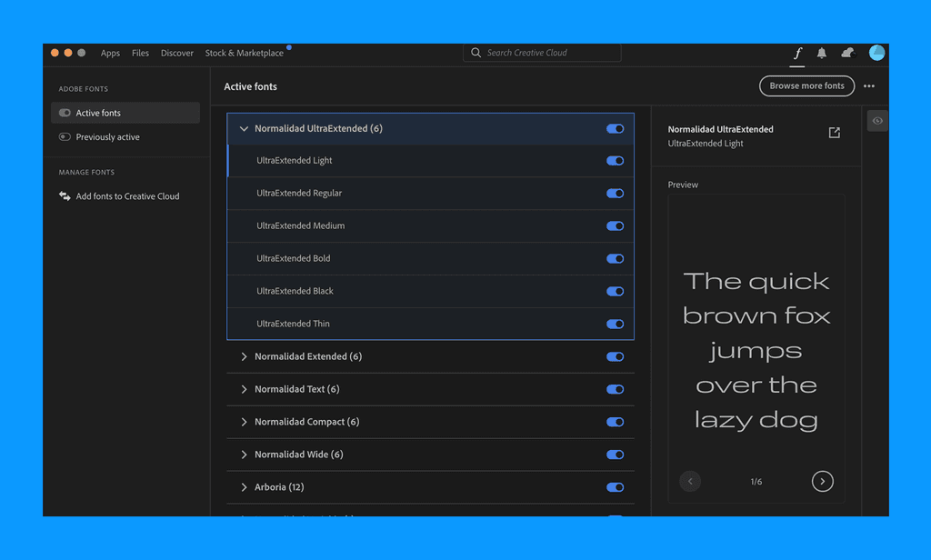Viewport: 931px width, 560px height.
Task: Open the Fonts section via the f icon
Action: pos(797,54)
